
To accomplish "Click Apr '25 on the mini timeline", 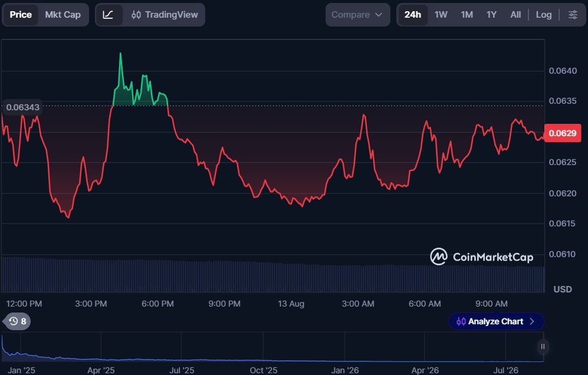I will click(101, 370).
